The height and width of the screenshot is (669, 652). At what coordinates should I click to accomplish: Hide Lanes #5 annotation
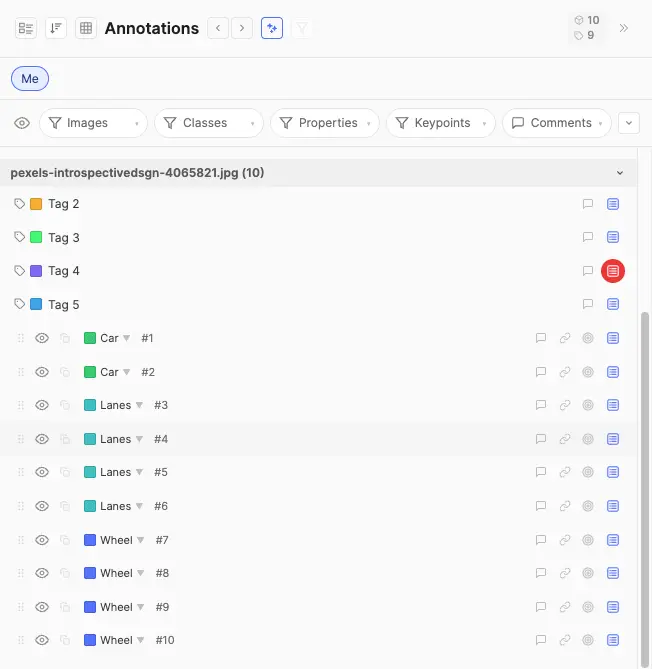point(42,472)
